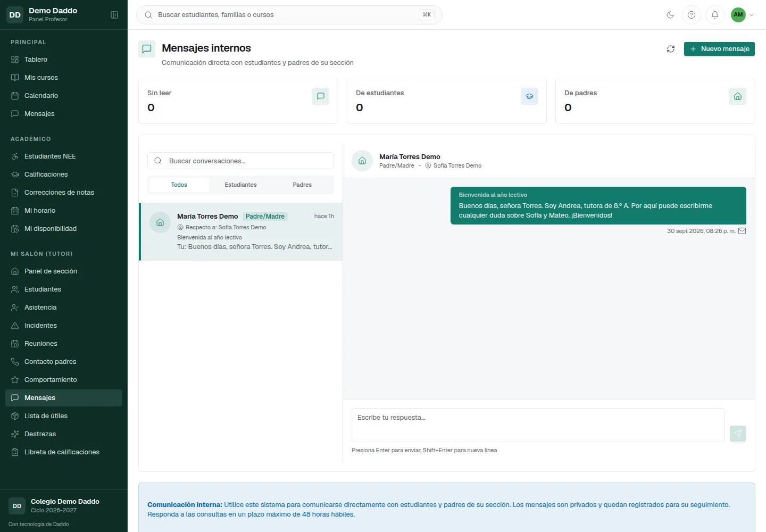The image size is (766, 532).
Task: Click the DD Demo Daddo logo
Action: coord(15,15)
